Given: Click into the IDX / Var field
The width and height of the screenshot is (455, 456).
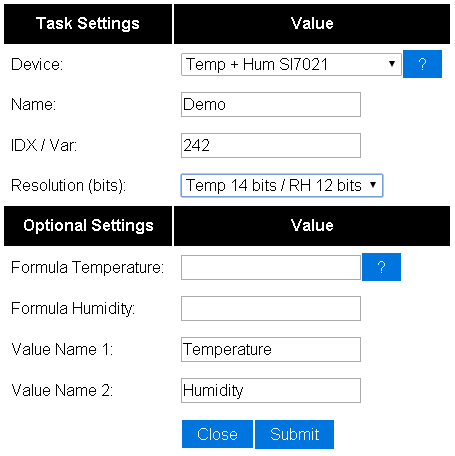Looking at the screenshot, I should [x=271, y=145].
